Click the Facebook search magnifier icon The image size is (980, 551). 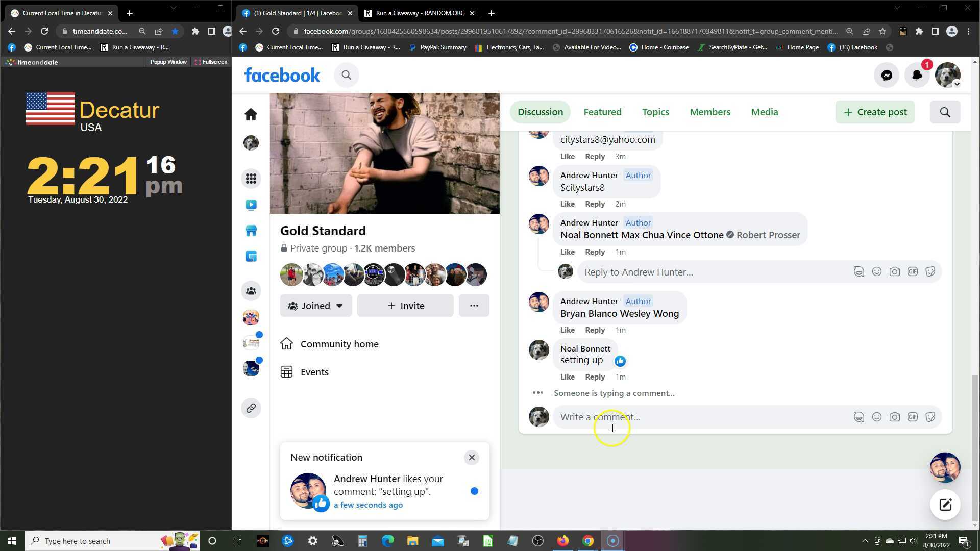347,76
